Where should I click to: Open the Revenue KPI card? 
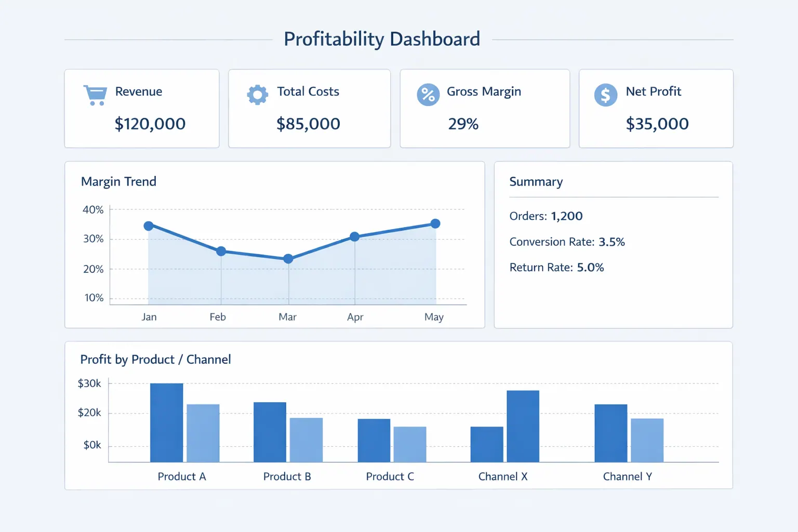coord(141,108)
